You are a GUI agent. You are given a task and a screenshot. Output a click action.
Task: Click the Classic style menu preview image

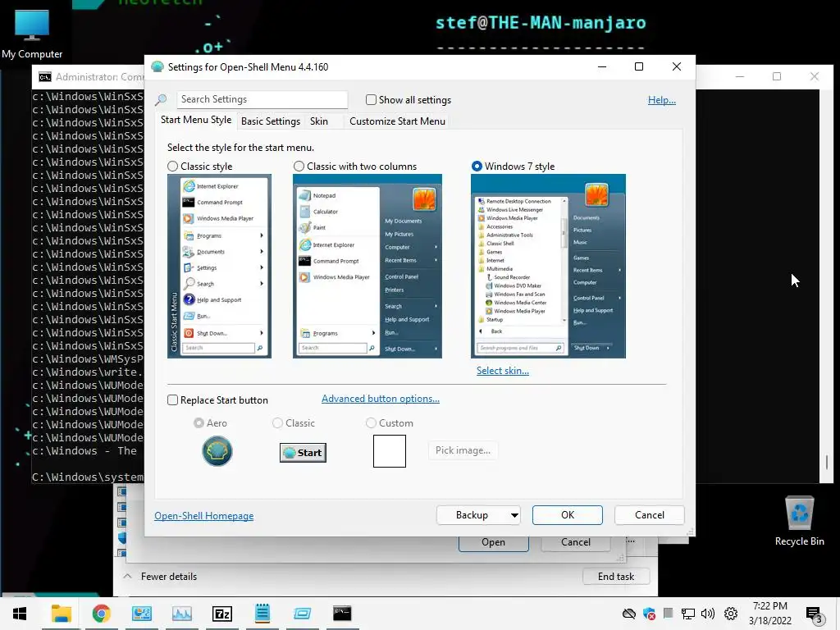pos(219,267)
